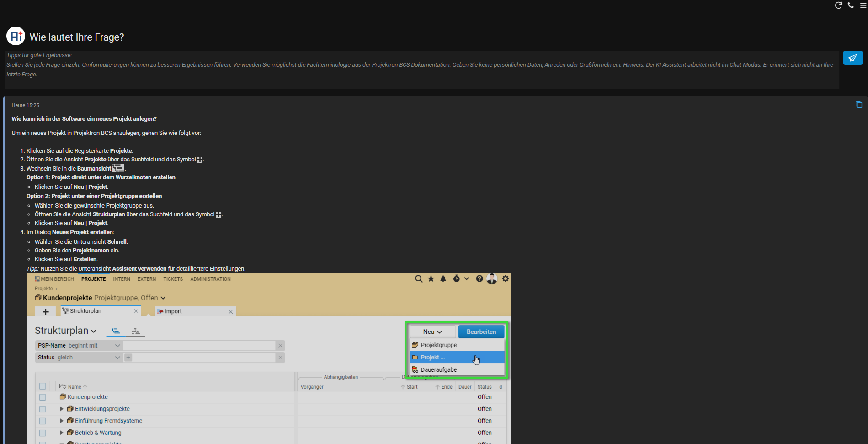Viewport: 868px width, 444px height.
Task: Copy the answer with the copy icon
Action: coord(858,105)
